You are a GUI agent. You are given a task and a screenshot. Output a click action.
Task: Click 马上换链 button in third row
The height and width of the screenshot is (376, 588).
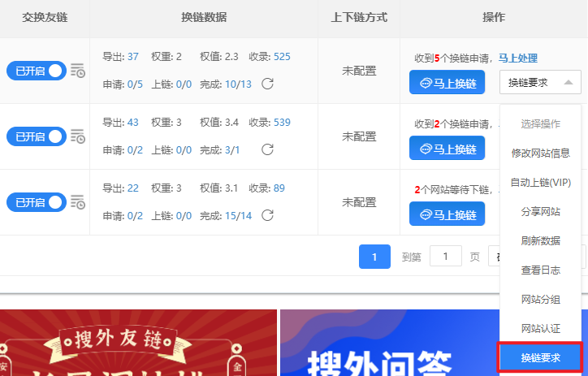click(447, 214)
